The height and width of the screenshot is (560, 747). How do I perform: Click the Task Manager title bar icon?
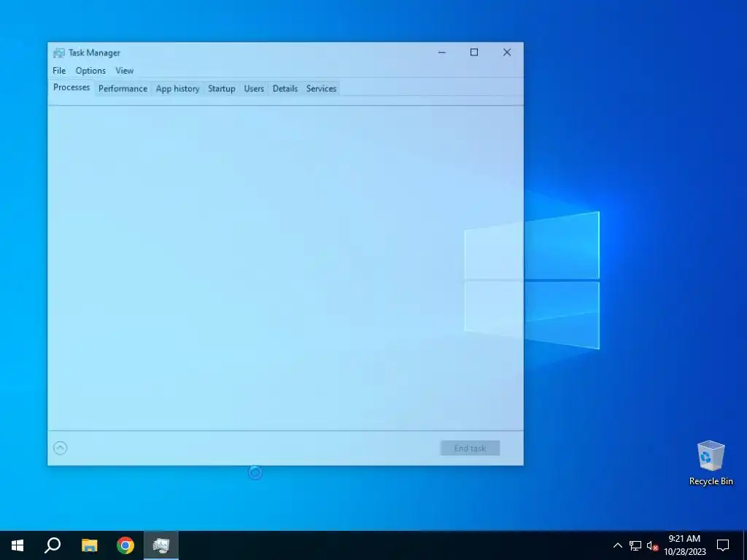(x=59, y=52)
